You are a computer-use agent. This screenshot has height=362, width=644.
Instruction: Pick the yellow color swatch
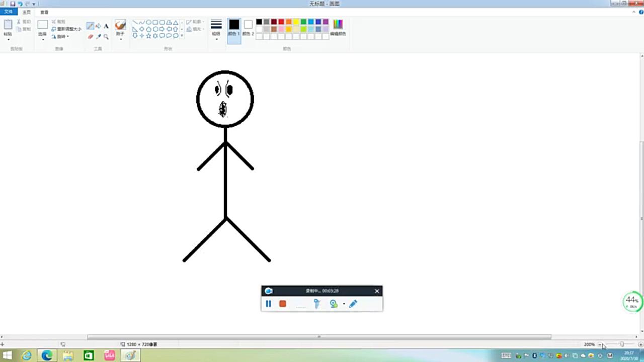(296, 22)
